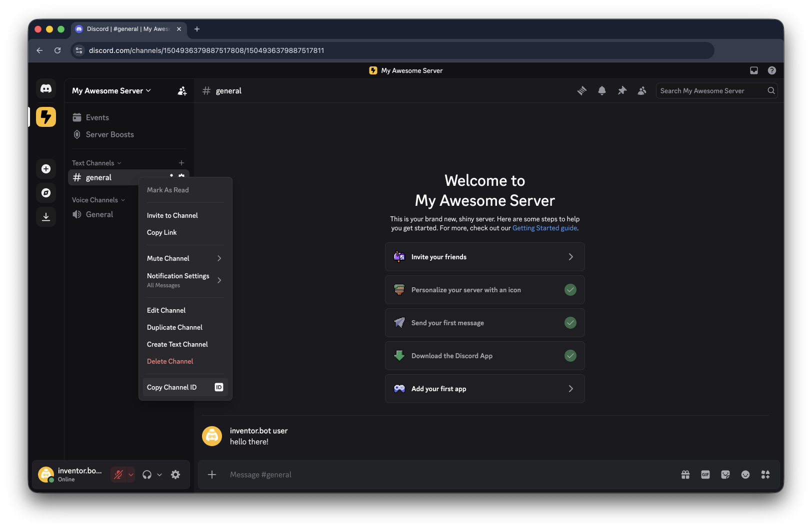Reload the page with the browser refresh icon
The image size is (812, 530).
click(57, 50)
